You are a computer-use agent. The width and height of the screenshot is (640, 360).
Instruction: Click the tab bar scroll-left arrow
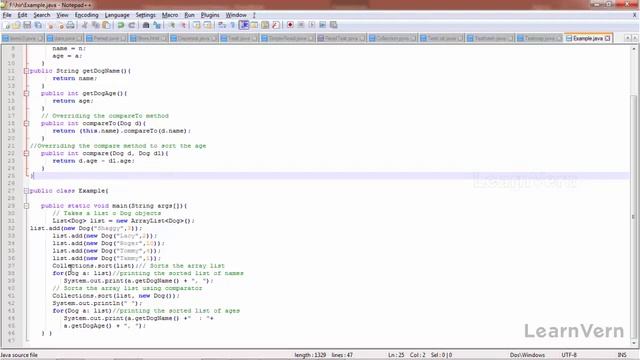(x=628, y=38)
